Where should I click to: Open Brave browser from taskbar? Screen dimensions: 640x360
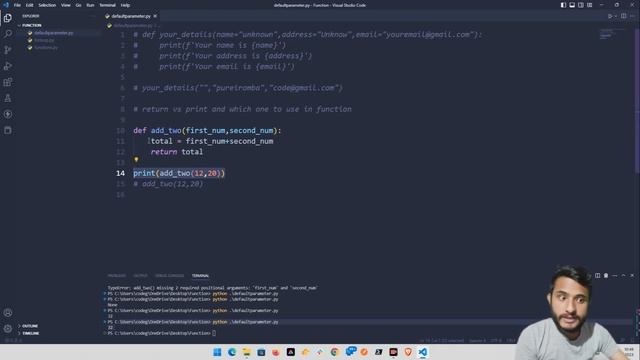pyautogui.click(x=408, y=352)
